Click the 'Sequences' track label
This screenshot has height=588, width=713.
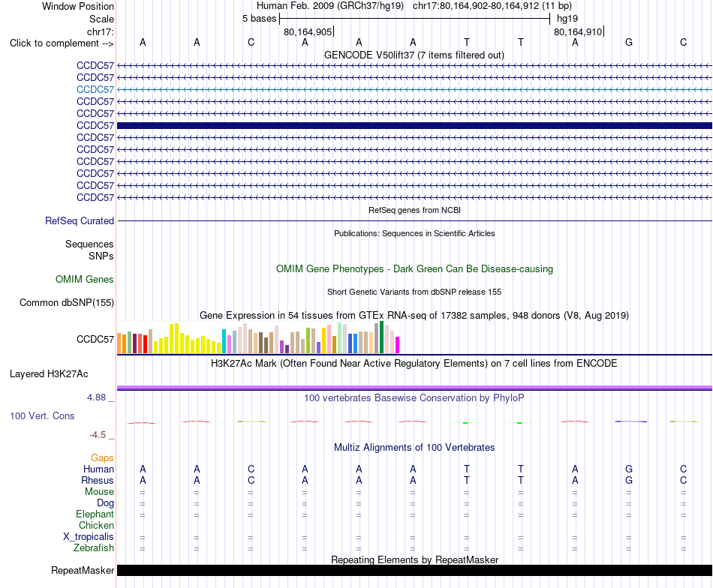coord(89,244)
